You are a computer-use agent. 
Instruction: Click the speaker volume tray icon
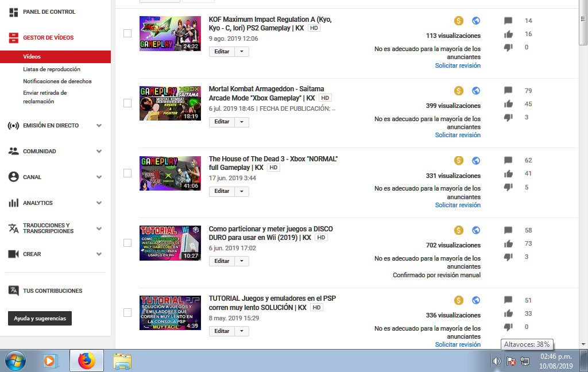click(497, 361)
